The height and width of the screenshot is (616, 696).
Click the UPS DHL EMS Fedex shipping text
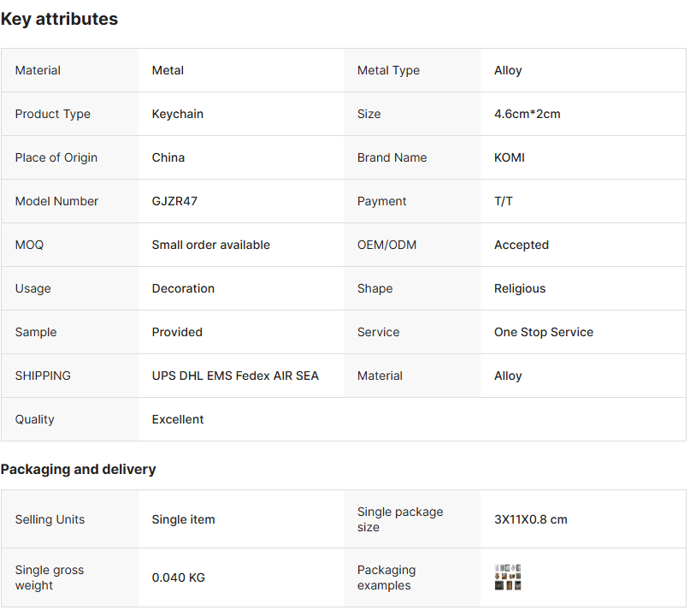(x=235, y=376)
